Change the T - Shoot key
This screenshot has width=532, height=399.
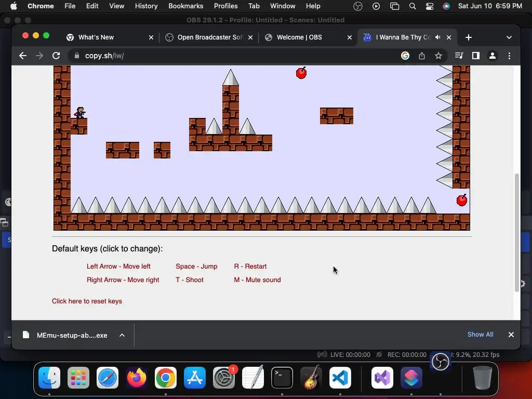189,280
